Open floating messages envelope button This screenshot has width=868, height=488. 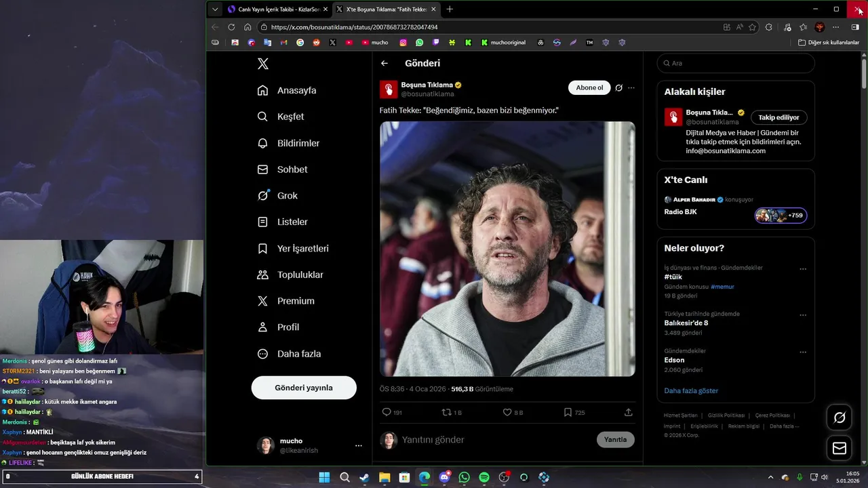tap(840, 449)
